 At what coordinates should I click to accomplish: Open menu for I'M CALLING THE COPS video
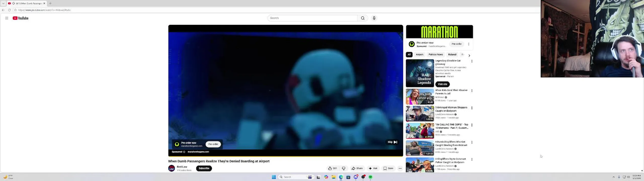[x=472, y=125]
